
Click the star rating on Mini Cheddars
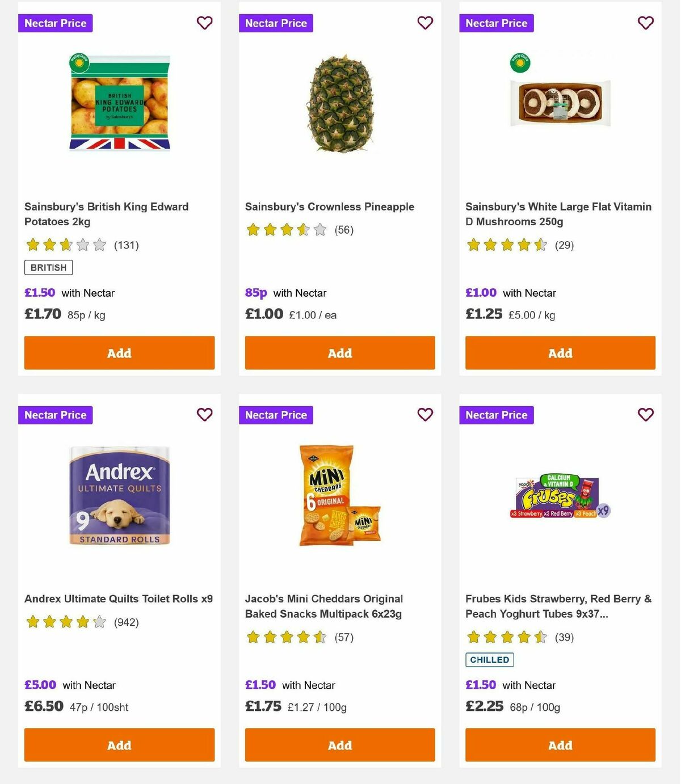pyautogui.click(x=287, y=637)
